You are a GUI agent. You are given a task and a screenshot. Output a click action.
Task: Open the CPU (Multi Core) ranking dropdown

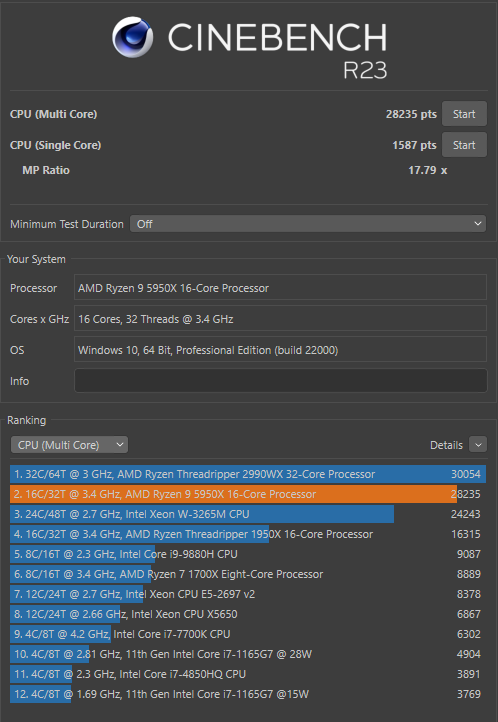pyautogui.click(x=69, y=445)
